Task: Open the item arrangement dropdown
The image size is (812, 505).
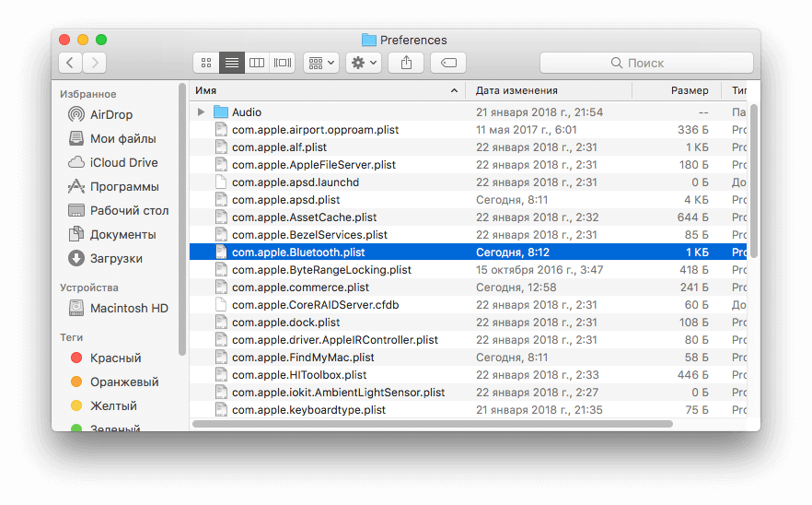Action: (x=321, y=63)
